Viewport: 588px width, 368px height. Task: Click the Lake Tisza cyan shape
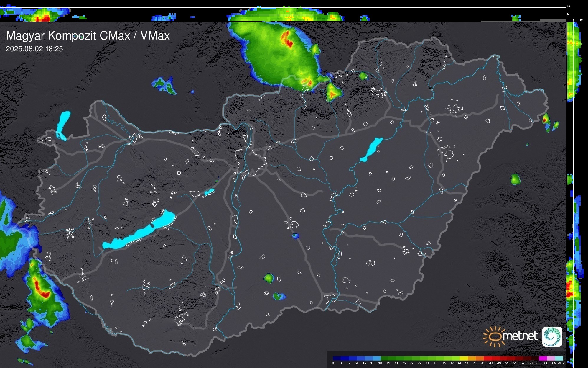click(372, 149)
